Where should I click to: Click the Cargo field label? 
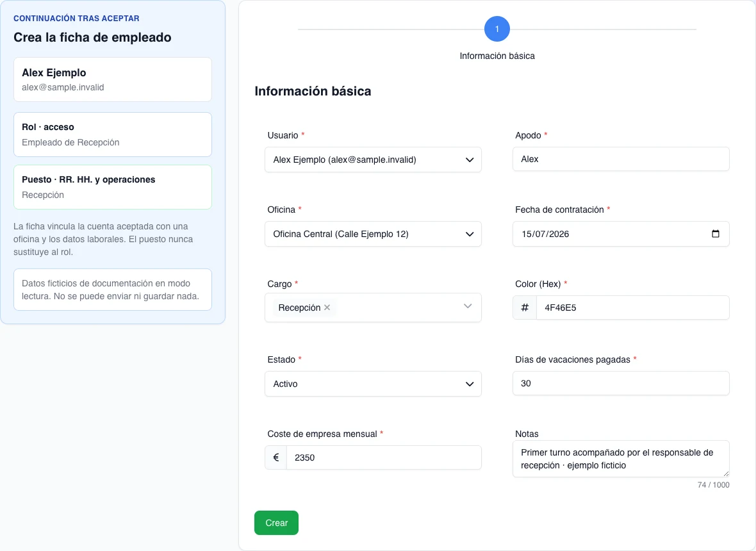279,284
